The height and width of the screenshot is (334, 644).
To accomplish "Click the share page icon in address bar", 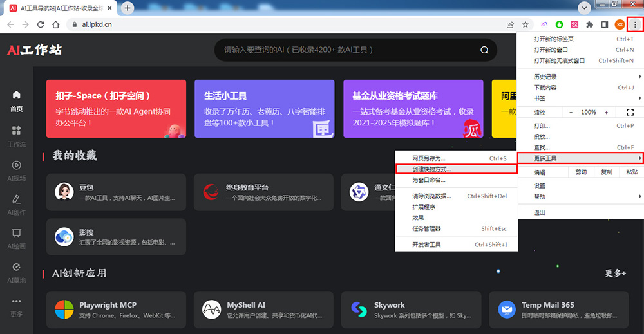I will tap(510, 24).
